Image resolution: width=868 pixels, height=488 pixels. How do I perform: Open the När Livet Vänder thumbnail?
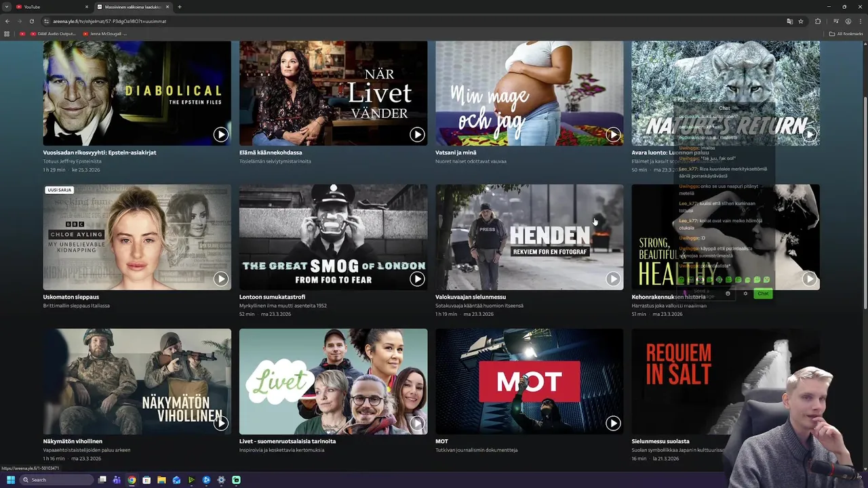[x=333, y=94]
